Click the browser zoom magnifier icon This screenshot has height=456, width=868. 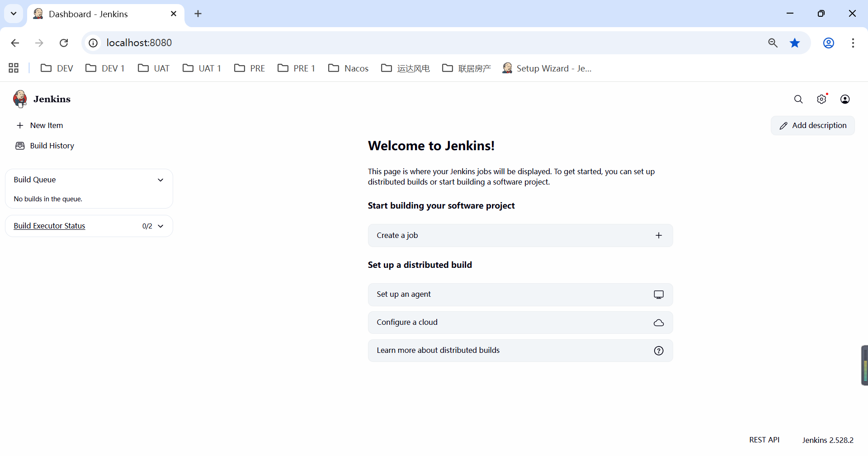click(x=773, y=43)
